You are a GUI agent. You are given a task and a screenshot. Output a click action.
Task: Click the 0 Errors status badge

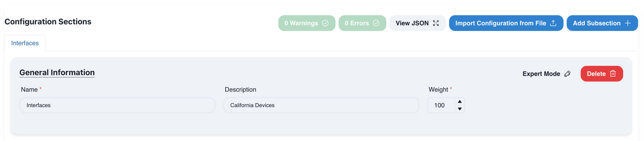[x=357, y=23]
